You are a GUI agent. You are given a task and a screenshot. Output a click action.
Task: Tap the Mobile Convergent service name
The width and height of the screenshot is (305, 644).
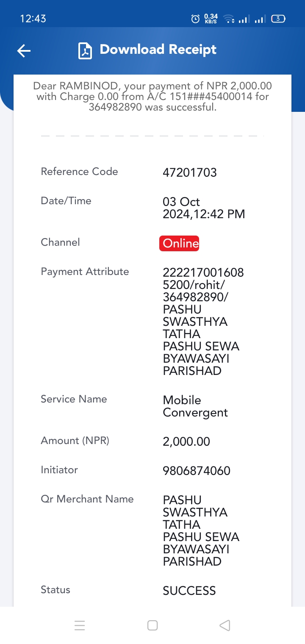click(195, 406)
